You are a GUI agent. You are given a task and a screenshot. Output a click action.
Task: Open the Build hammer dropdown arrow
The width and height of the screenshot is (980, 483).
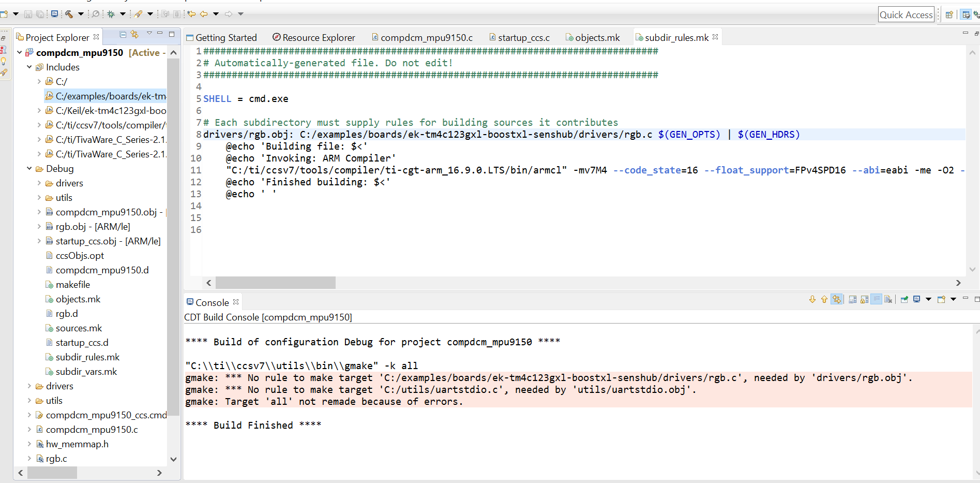(81, 14)
